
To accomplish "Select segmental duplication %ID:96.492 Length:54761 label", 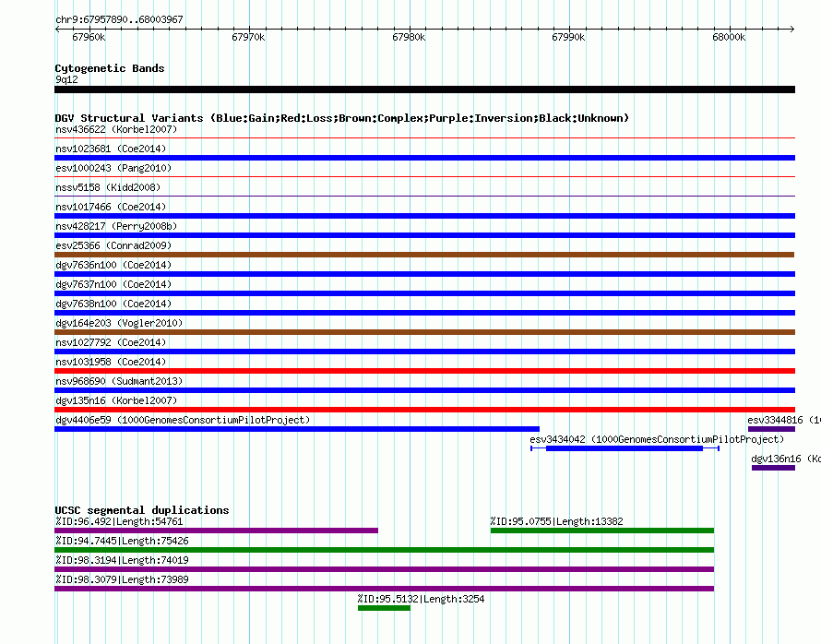I will [119, 521].
